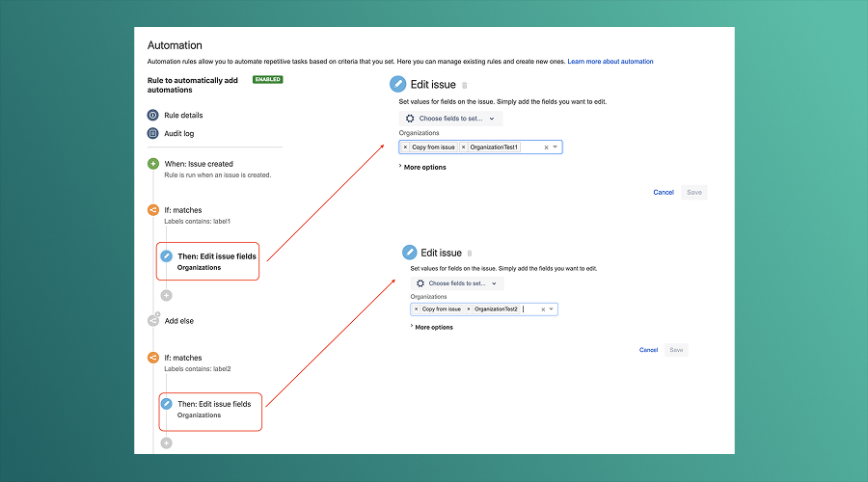868x482 pixels.
Task: Click Save in bottom Edit issue panel
Action: click(676, 350)
